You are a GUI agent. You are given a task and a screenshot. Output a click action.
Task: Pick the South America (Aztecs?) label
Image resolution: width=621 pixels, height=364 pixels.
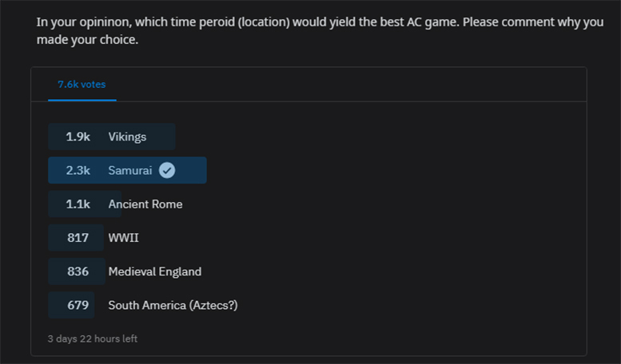(x=173, y=305)
